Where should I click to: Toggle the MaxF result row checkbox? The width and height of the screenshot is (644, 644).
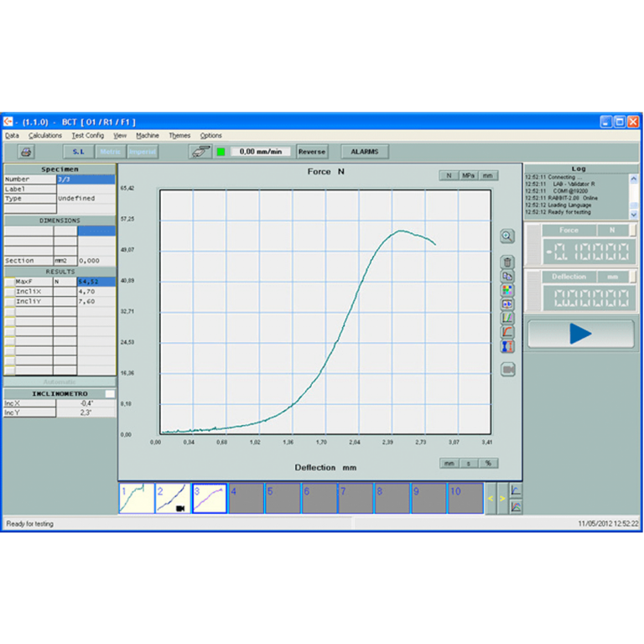tap(9, 282)
